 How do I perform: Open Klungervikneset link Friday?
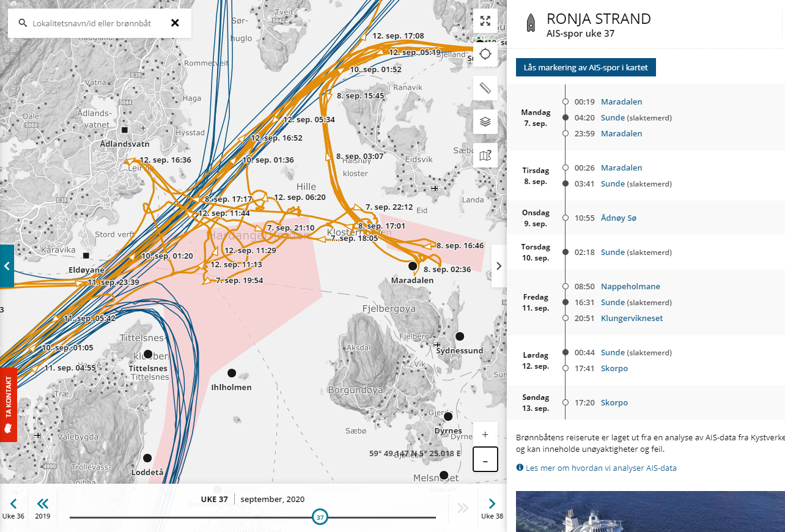pos(632,318)
